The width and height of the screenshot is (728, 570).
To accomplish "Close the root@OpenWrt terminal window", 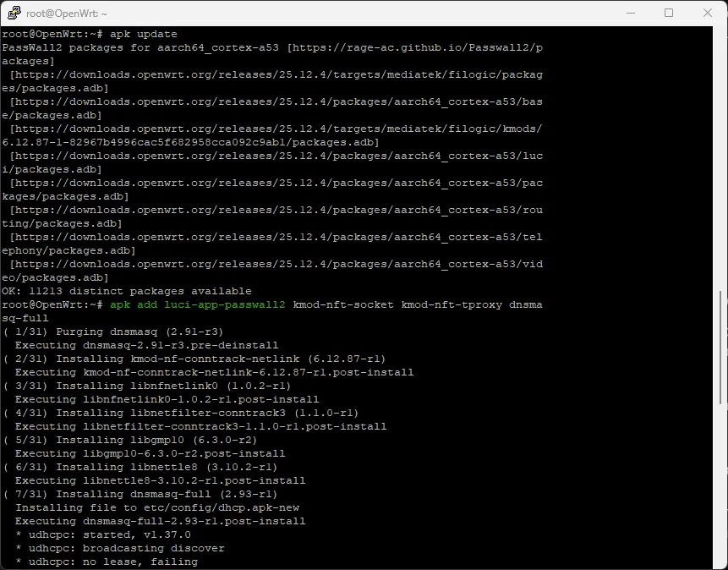I will [707, 13].
